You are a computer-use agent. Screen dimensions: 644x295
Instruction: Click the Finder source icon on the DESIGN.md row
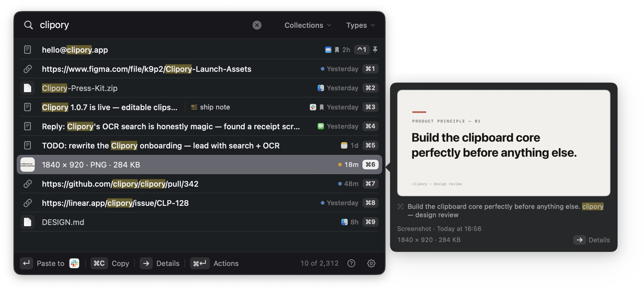tap(344, 222)
